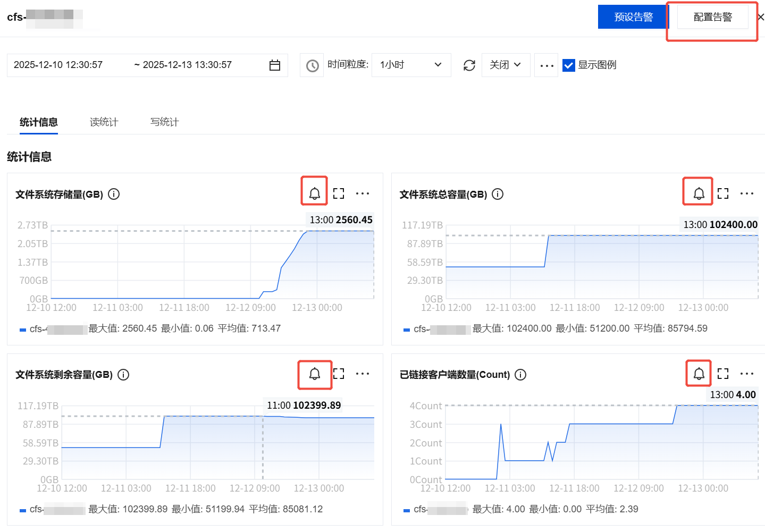Uncheck the 显示图例 checkbox
This screenshot has height=532, width=765.
(x=569, y=65)
